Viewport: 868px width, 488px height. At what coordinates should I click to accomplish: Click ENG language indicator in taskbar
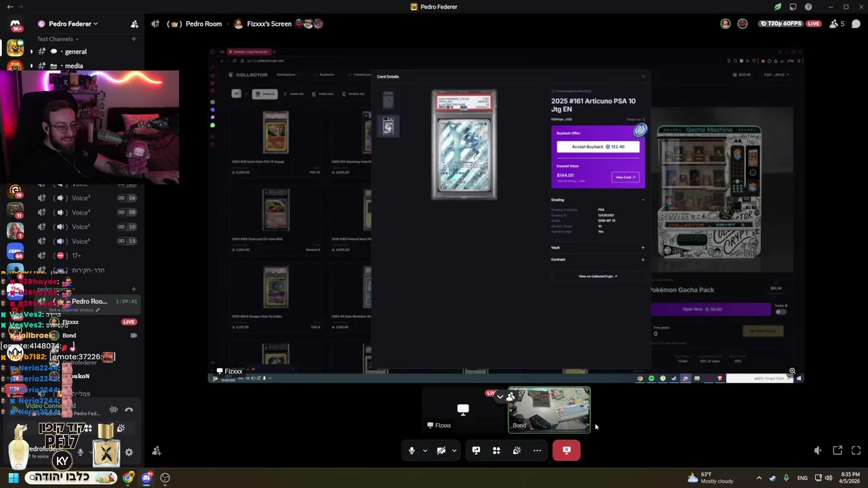tap(802, 478)
